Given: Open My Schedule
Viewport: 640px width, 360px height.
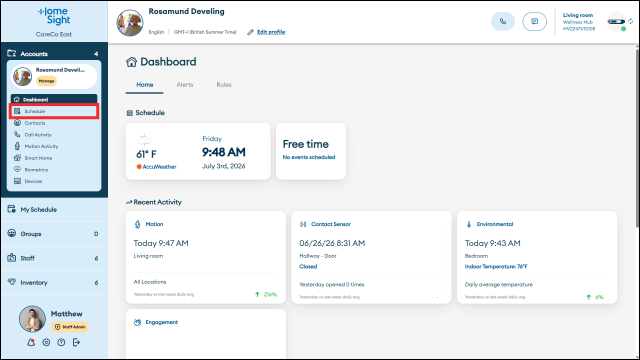Looking at the screenshot, I should 54,209.
